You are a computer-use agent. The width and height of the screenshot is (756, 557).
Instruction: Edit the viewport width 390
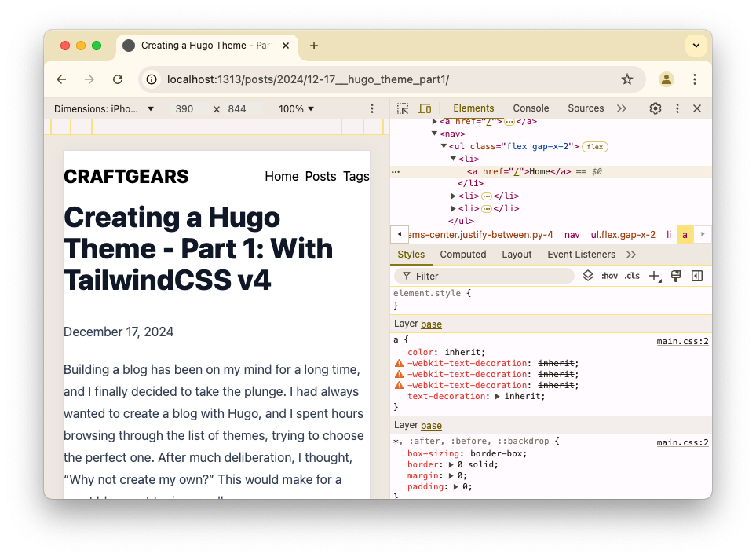point(184,109)
